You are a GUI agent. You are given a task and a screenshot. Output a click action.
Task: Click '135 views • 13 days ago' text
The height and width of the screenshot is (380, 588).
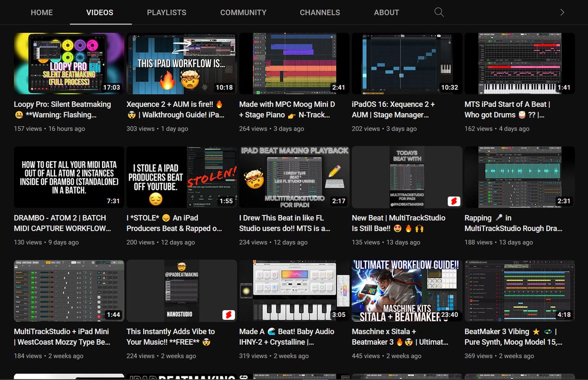(386, 242)
